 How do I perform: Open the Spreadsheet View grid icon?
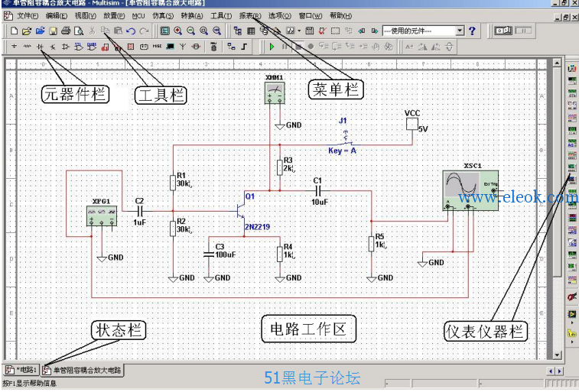point(251,31)
